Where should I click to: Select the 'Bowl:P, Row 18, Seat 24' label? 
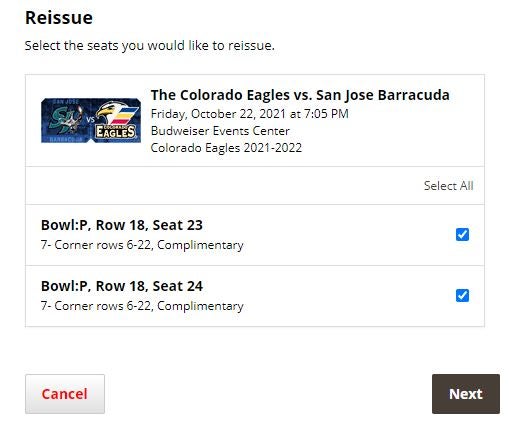tap(122, 286)
